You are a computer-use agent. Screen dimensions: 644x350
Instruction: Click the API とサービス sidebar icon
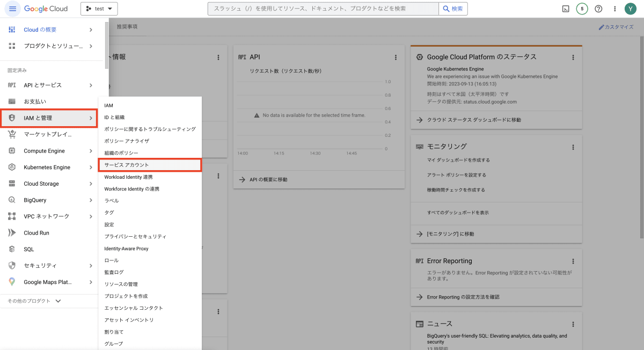pos(12,85)
